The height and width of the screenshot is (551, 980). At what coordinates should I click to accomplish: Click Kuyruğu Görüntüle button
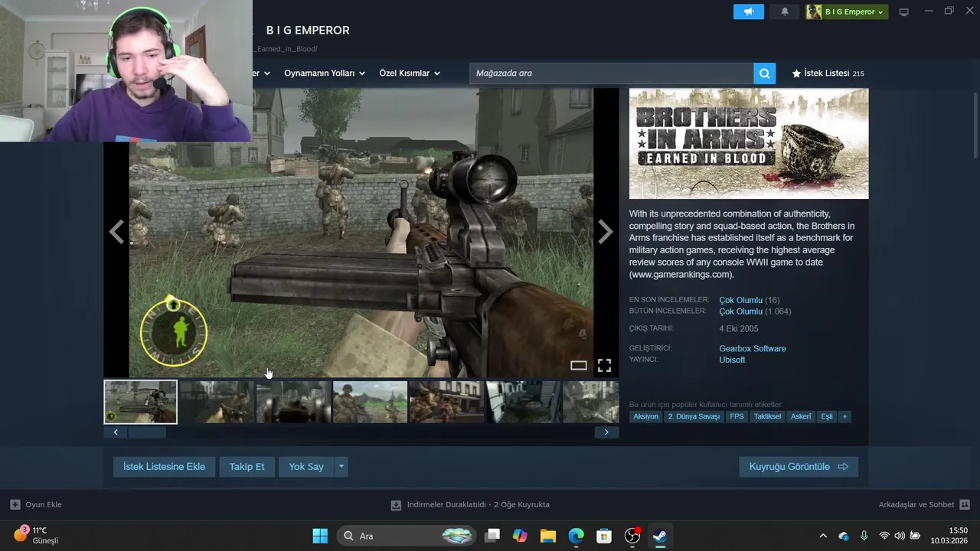799,467
